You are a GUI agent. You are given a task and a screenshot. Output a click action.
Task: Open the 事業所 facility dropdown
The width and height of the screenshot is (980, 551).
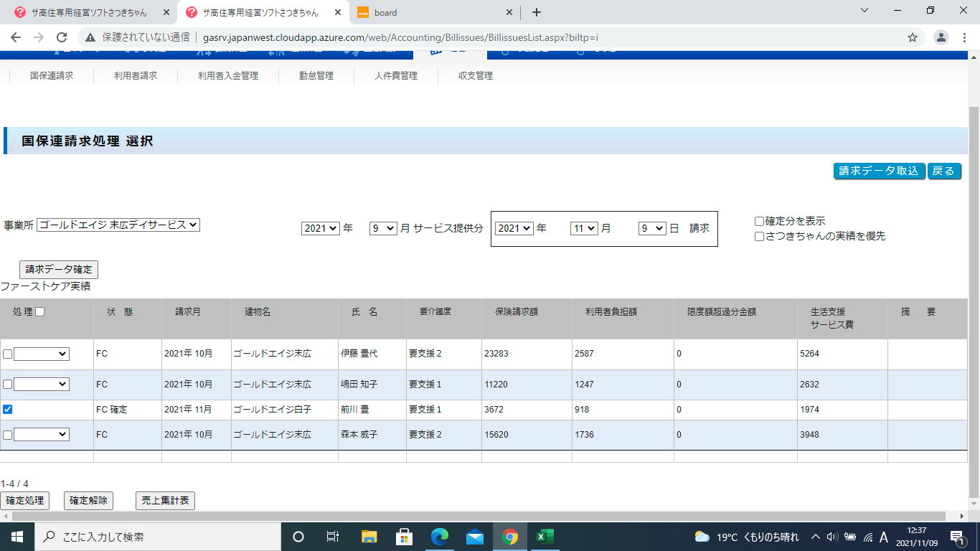118,225
